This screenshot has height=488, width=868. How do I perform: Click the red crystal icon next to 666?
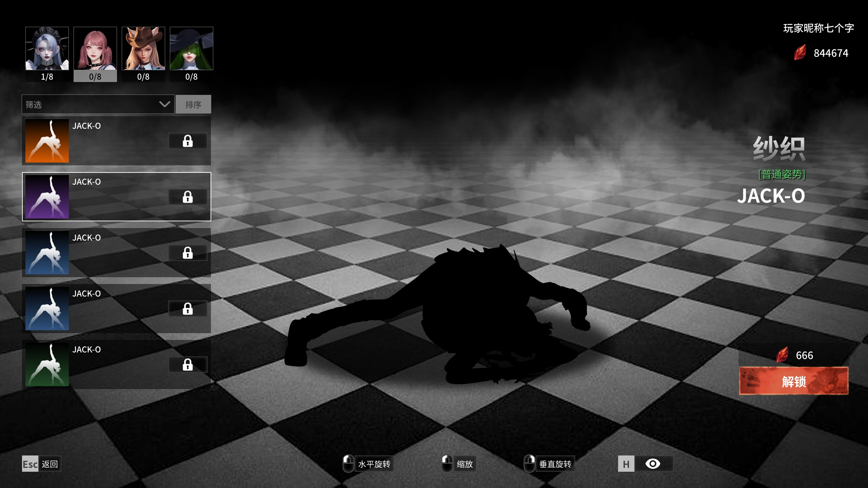[x=782, y=355]
